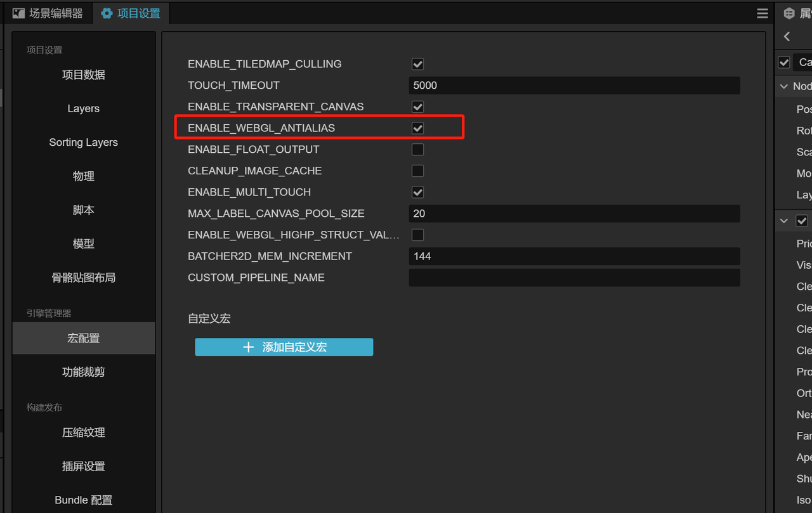Enable the ENABLE_FLOAT_OUTPUT checkbox
The image size is (812, 513).
[x=417, y=150]
